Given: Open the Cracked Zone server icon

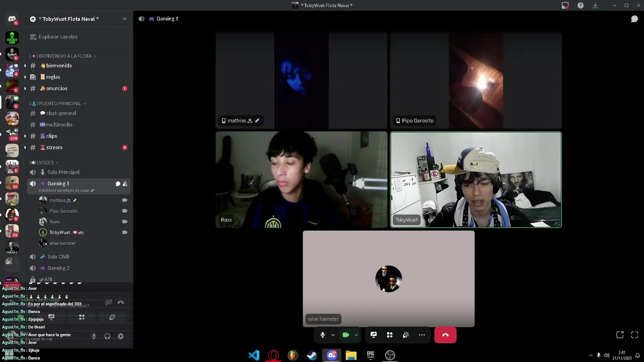Looking at the screenshot, I should (12, 38).
